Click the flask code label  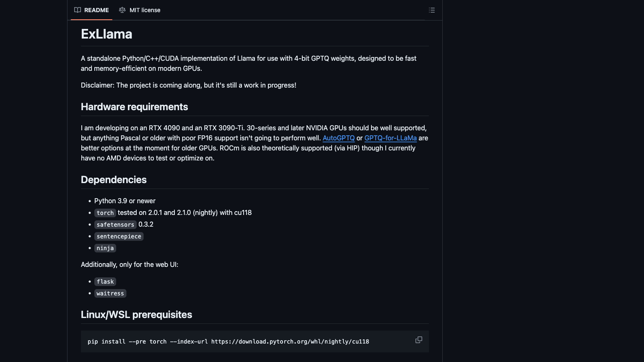pyautogui.click(x=105, y=282)
